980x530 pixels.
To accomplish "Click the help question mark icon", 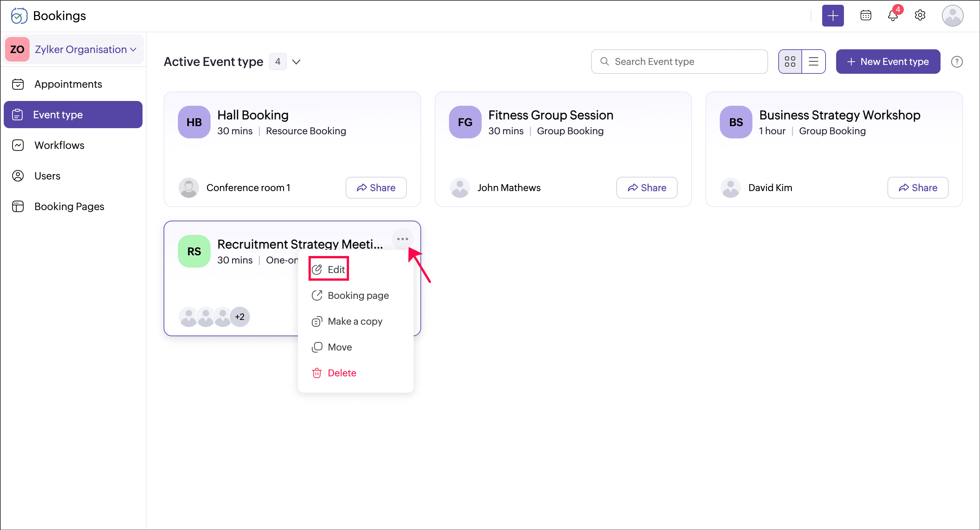I will click(x=957, y=62).
